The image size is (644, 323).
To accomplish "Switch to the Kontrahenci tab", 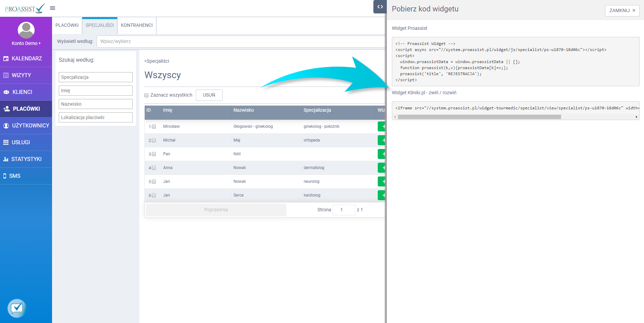I will (x=137, y=25).
